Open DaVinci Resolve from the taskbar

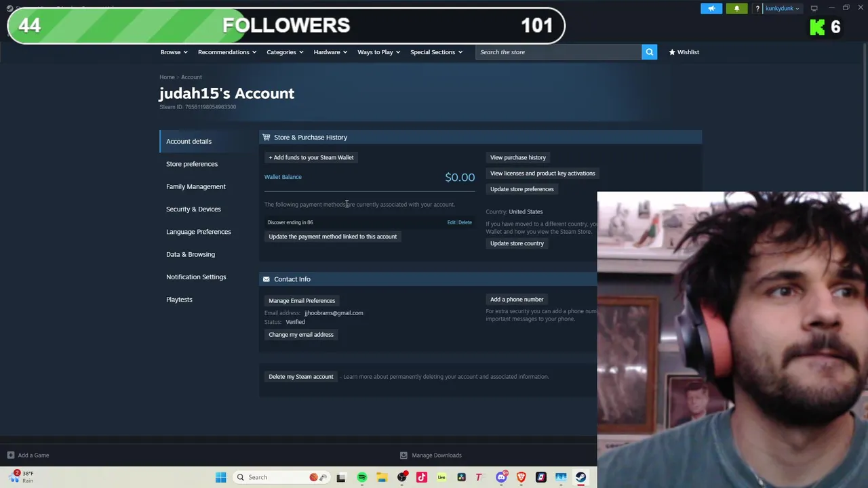(x=462, y=477)
